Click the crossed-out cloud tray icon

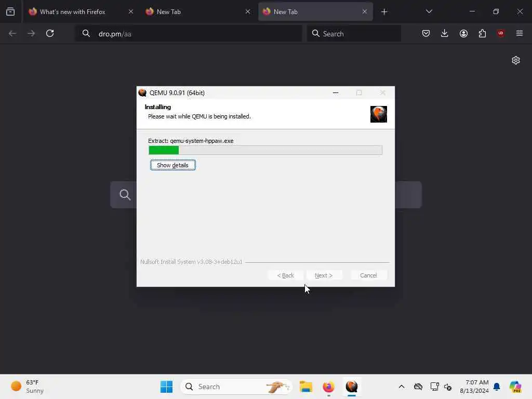click(x=418, y=387)
